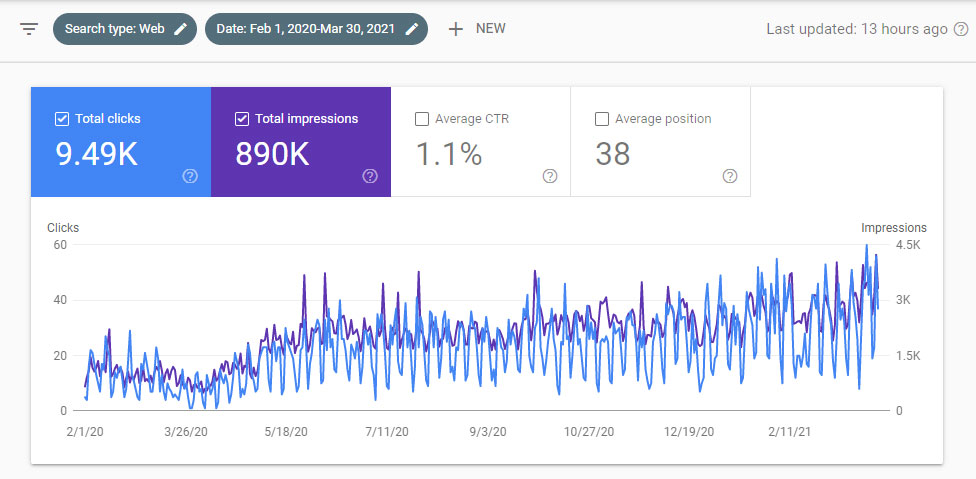Click the 1.1% Average CTR value
Image resolution: width=976 pixels, height=479 pixels.
click(448, 154)
